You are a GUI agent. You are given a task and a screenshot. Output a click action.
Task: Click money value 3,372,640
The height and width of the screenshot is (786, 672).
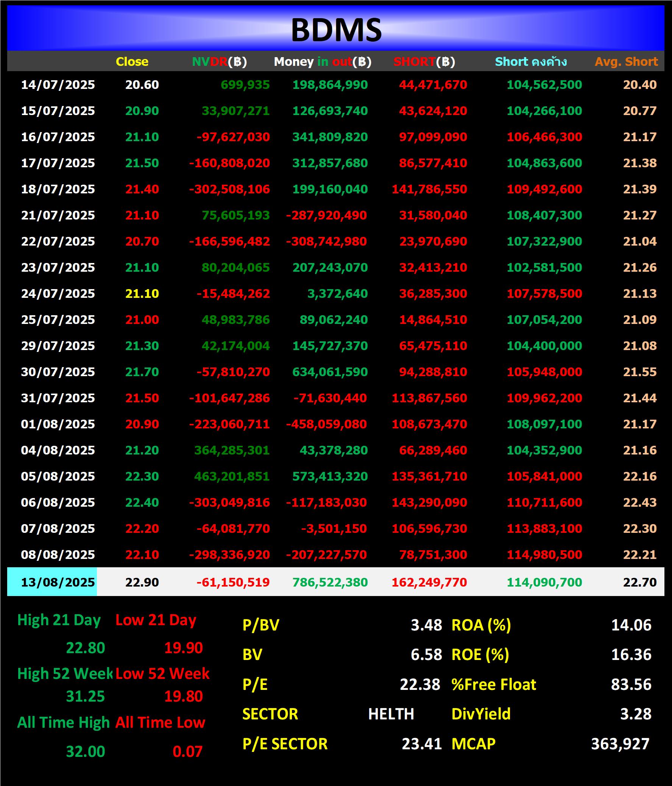click(x=338, y=294)
